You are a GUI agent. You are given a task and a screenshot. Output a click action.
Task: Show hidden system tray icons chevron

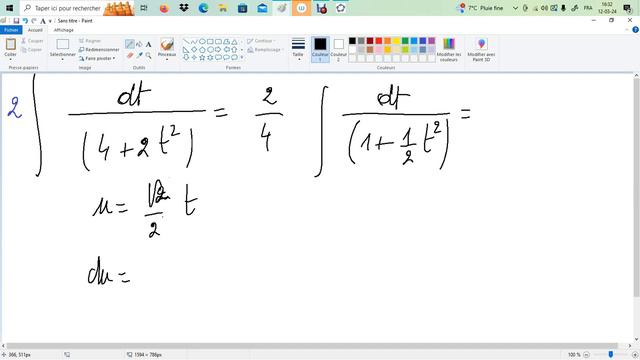click(515, 8)
